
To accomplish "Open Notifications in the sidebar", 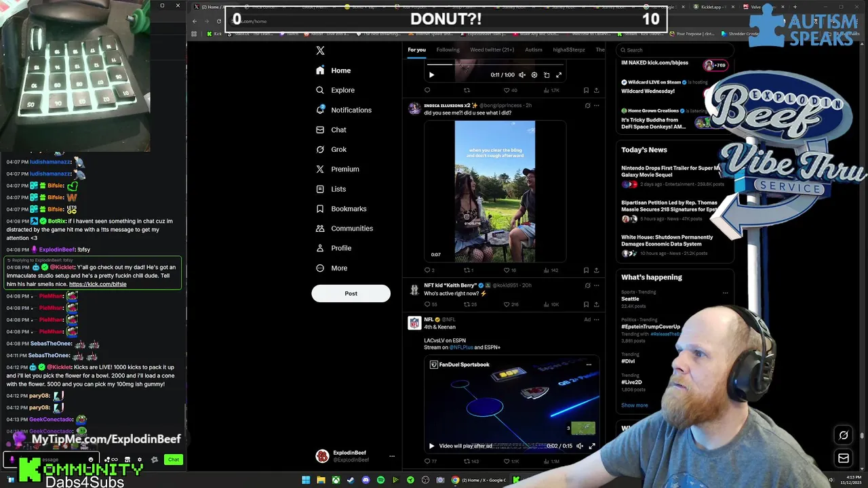I will [x=344, y=110].
